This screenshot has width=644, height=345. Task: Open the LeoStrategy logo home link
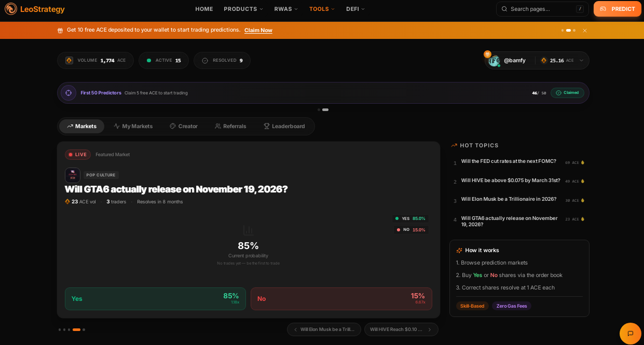(x=35, y=9)
